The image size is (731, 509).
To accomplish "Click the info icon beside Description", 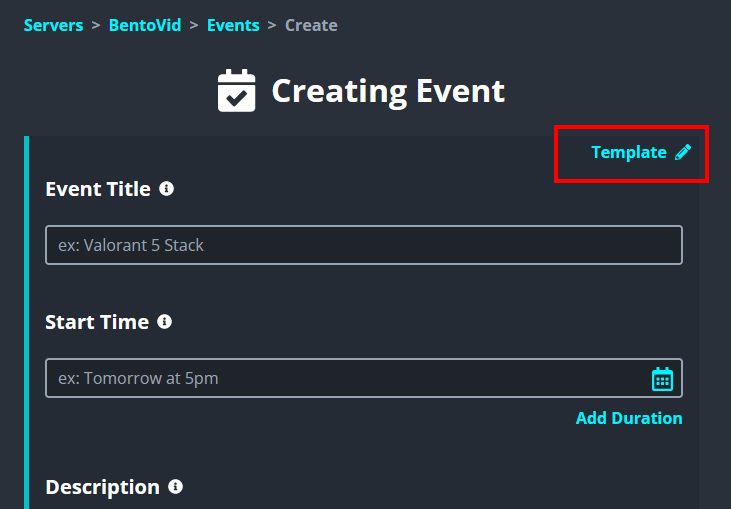I will pos(176,487).
